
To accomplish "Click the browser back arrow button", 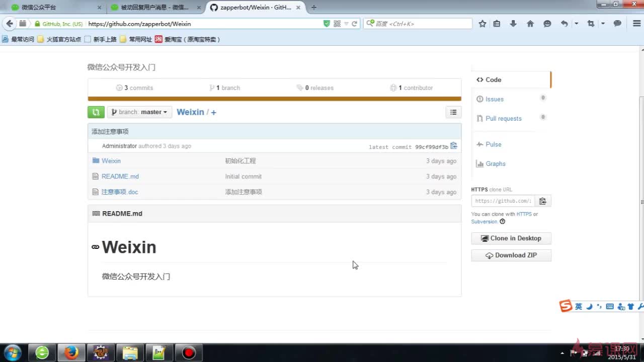I will click(9, 24).
